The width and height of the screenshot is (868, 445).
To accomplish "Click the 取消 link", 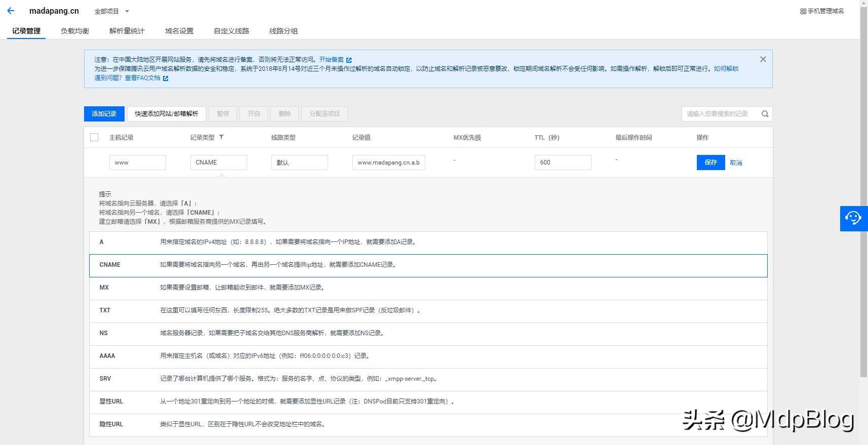I will (736, 163).
